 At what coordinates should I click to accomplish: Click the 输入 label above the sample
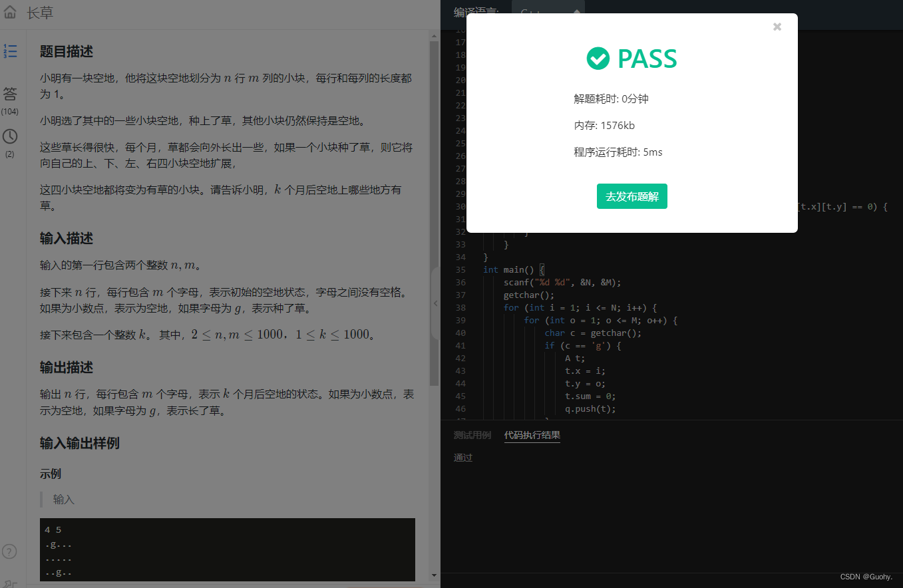click(x=64, y=499)
